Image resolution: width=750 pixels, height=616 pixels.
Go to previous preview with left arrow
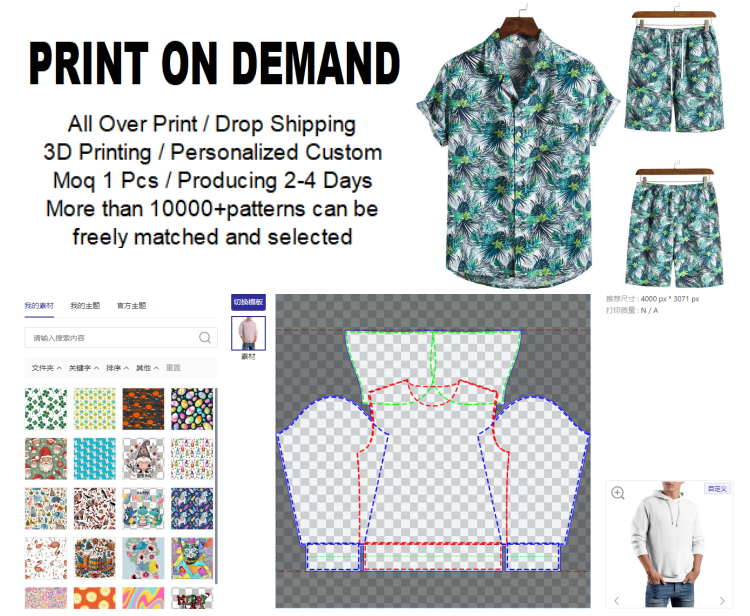[x=617, y=600]
